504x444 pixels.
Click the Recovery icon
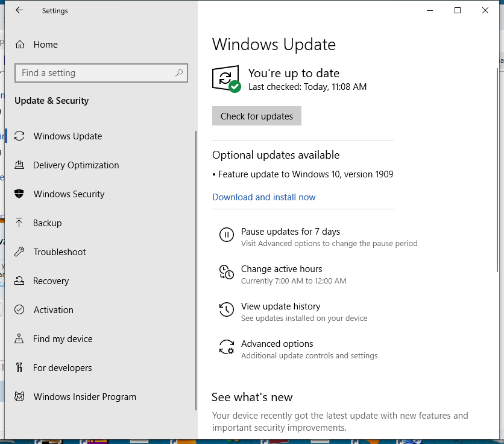click(19, 281)
